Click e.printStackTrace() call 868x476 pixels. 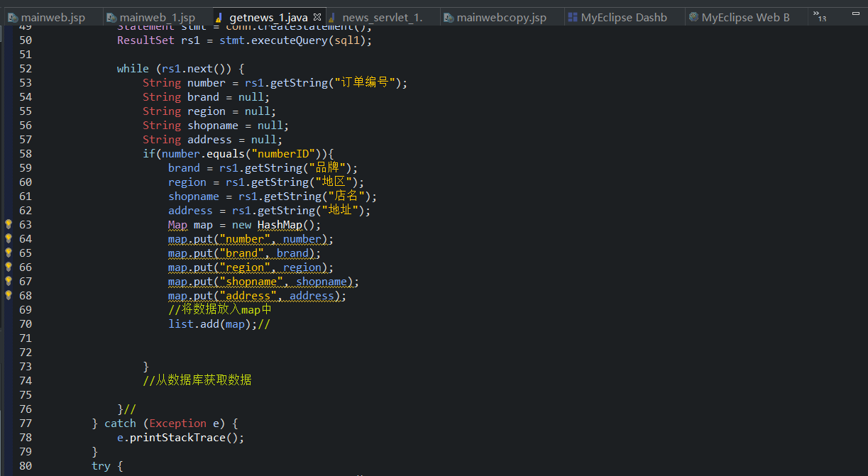click(180, 438)
